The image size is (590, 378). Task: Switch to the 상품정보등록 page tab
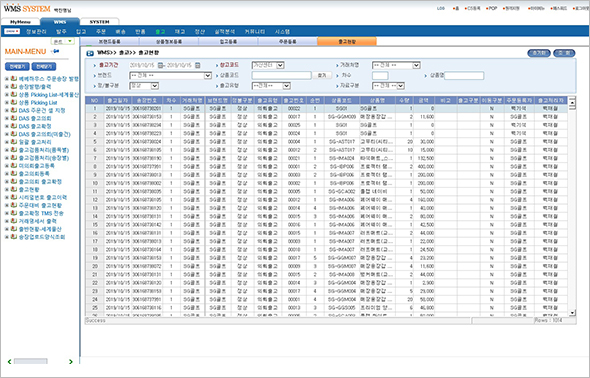(169, 41)
